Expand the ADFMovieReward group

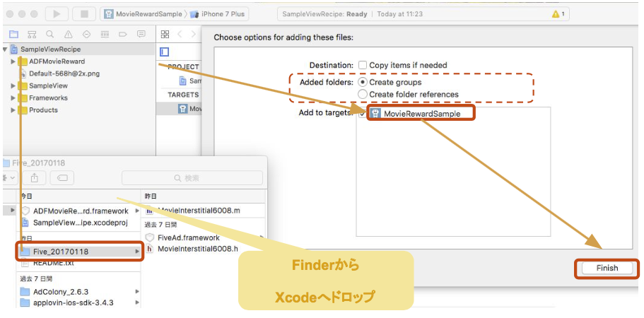point(13,61)
